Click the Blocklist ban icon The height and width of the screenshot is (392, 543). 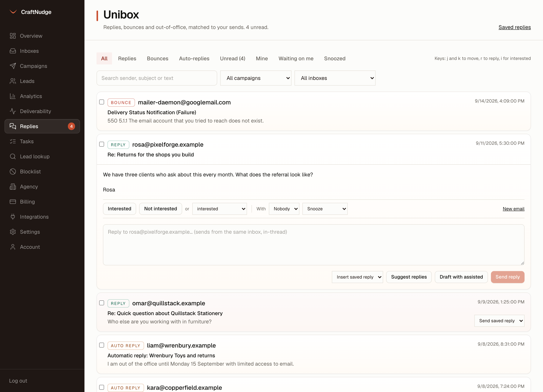[13, 171]
